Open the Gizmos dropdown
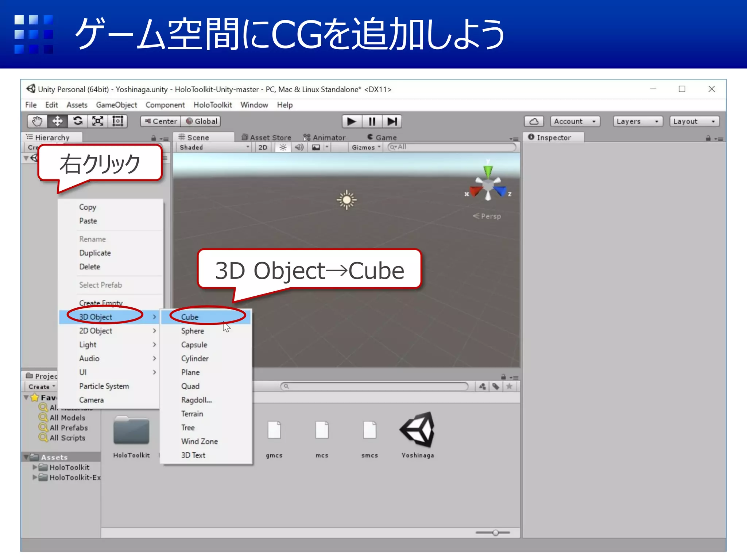Screen dimensions: 747x560 coord(366,147)
